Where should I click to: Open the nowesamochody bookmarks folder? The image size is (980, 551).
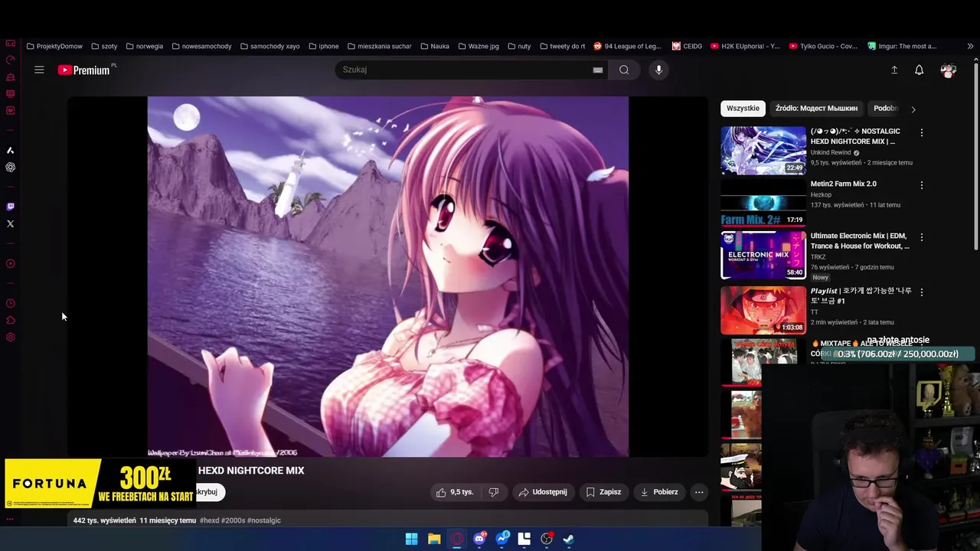pyautogui.click(x=201, y=46)
